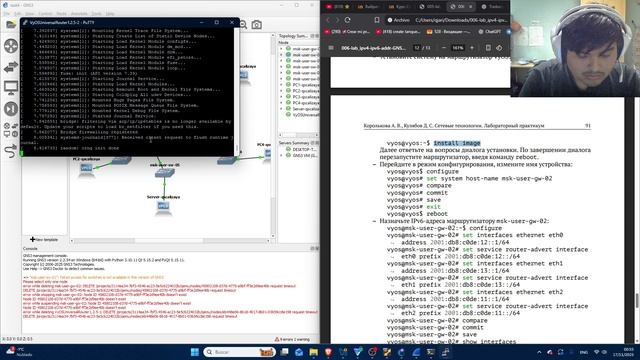Viewport: 640px width, 360px height.
Task: Zoom out the PDF document
Action: 444,48
